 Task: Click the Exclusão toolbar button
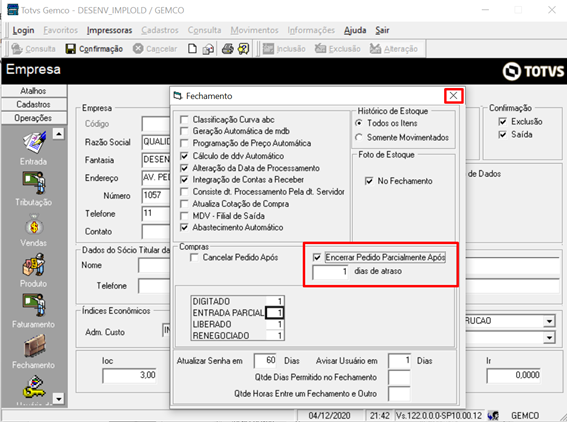[337, 49]
